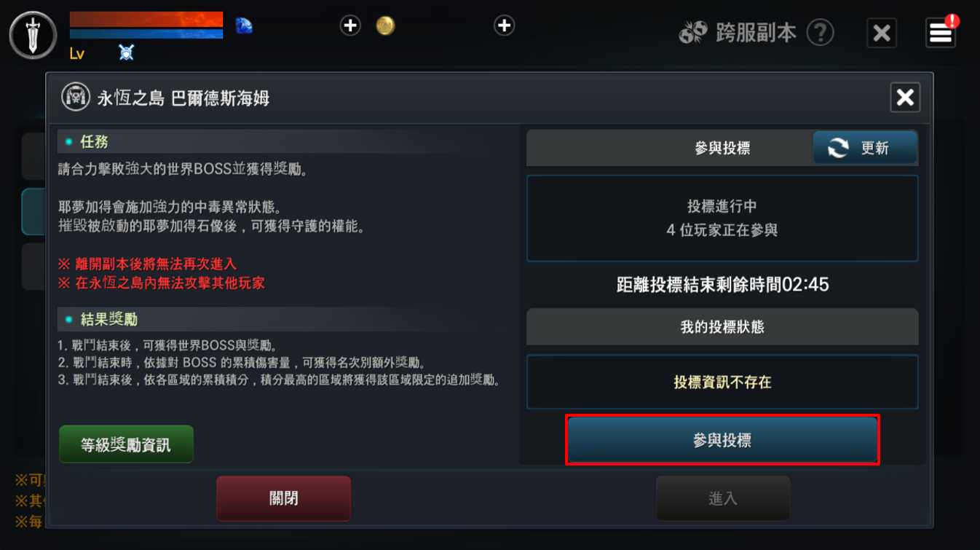Tap the 跨服副本 title icon
Viewport: 980px width, 550px height.
tap(692, 33)
